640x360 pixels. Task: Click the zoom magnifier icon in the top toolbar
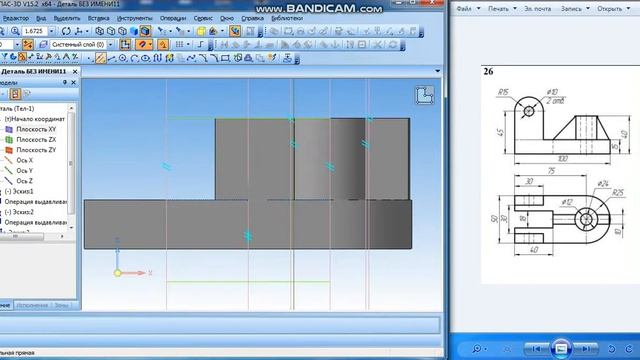(15, 31)
